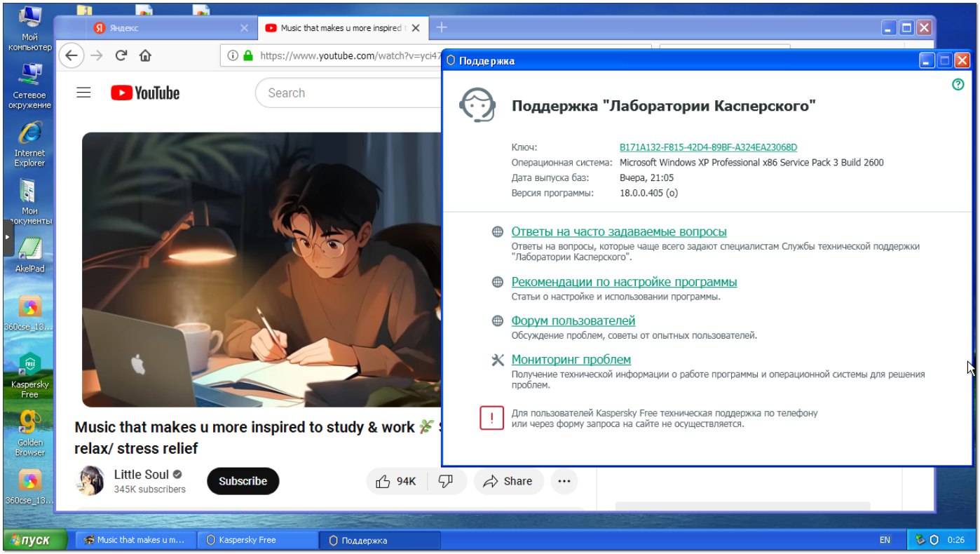Open Мониторинг проблем link
The height and width of the screenshot is (554, 980).
pos(571,360)
